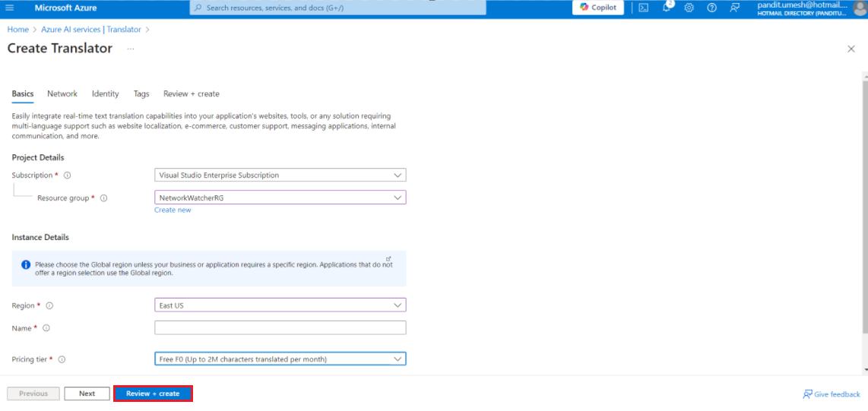Switch to the Identity tab

pos(105,94)
